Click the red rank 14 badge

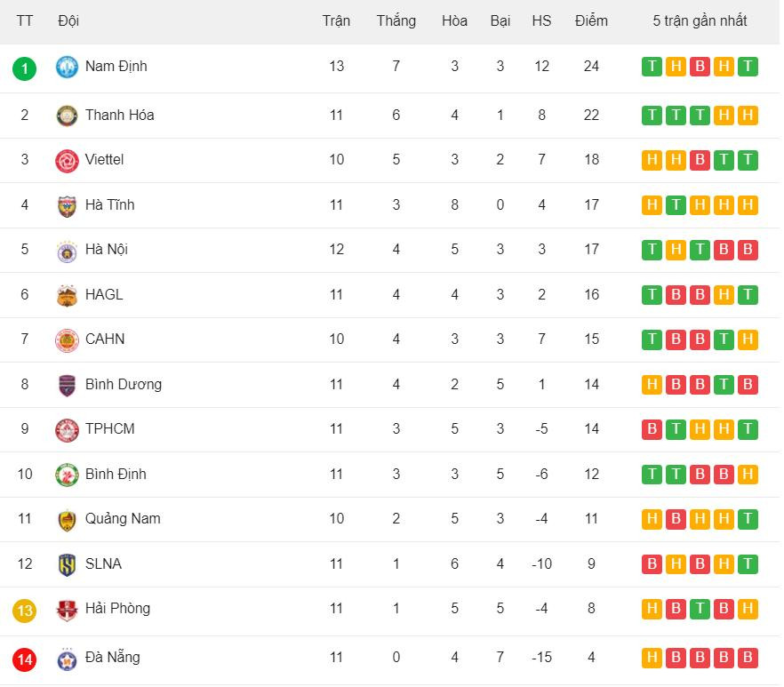pos(25,659)
